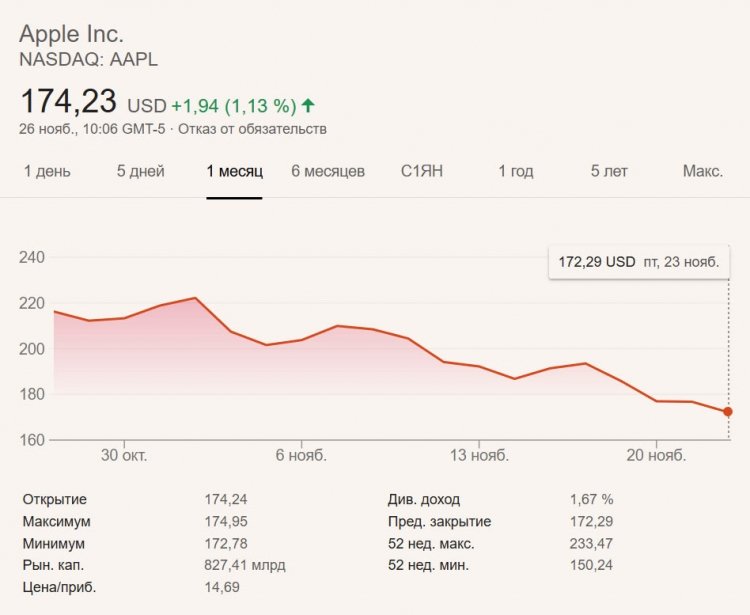The width and height of the screenshot is (750, 615).
Task: Click the 174,23 current price
Action: click(68, 101)
